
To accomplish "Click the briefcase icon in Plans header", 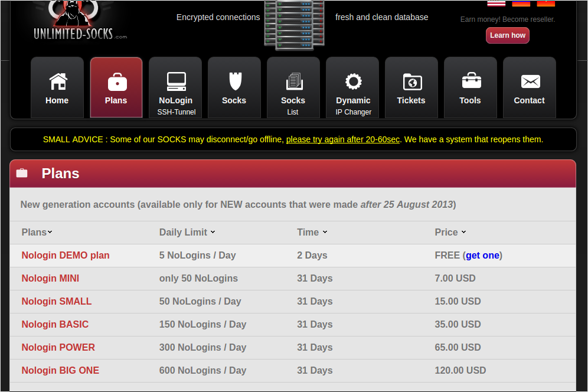I will click(x=22, y=173).
